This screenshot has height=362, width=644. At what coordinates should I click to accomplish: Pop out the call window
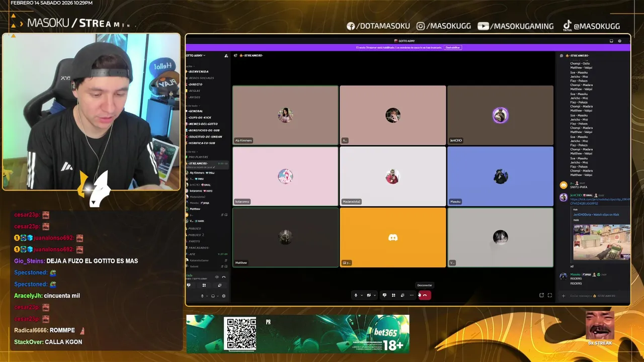pyautogui.click(x=541, y=295)
